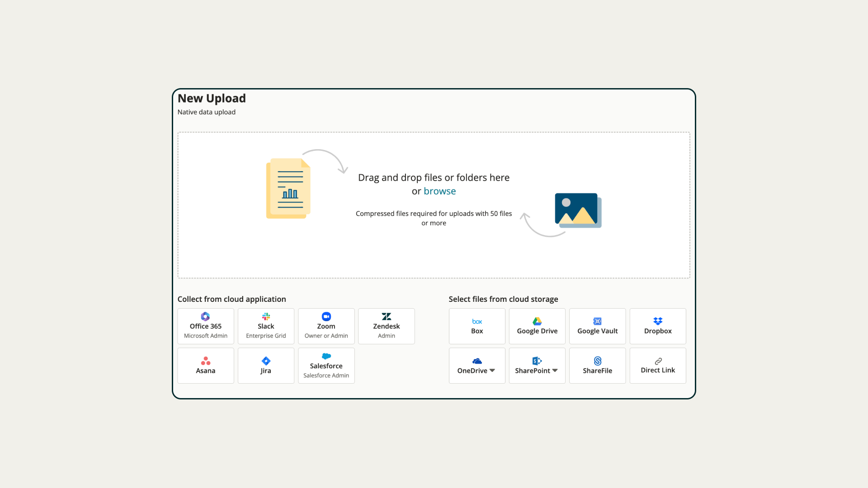The height and width of the screenshot is (488, 868).
Task: Select the Office 365 cloud application
Action: click(x=206, y=326)
